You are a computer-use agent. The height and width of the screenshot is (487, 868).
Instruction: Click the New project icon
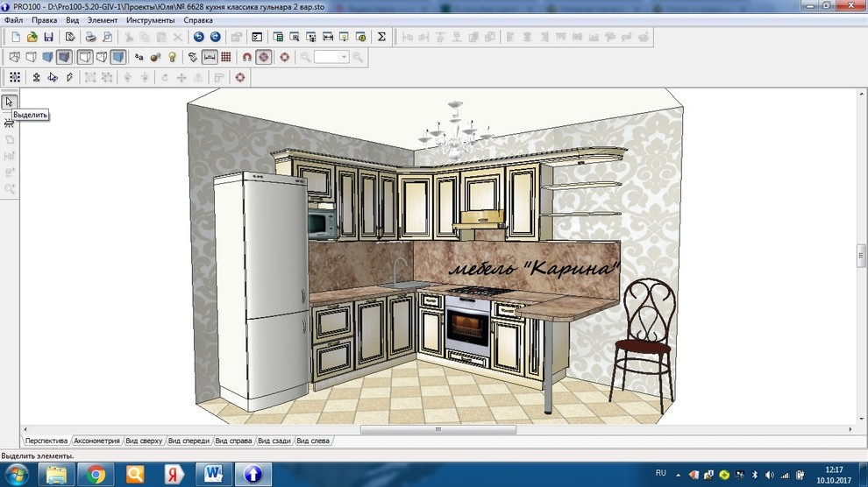tap(16, 37)
